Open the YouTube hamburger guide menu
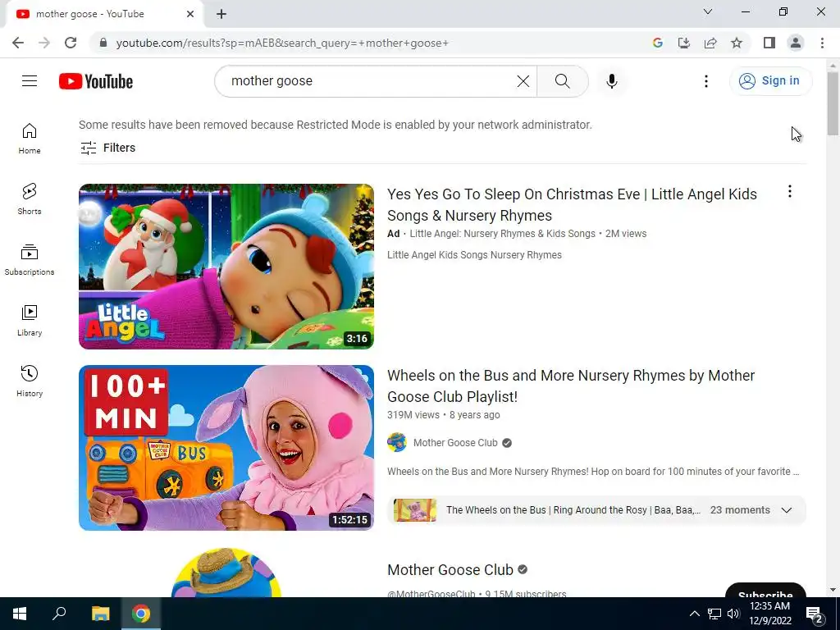840x630 pixels. pos(30,81)
